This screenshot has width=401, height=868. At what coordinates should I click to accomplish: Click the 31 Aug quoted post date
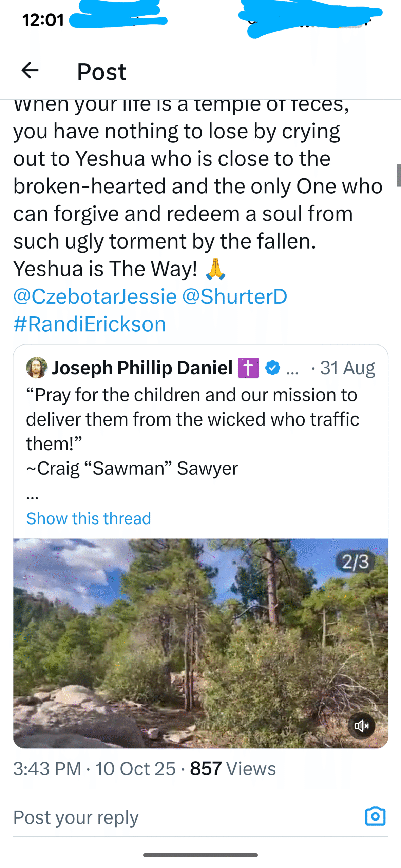pos(347,368)
